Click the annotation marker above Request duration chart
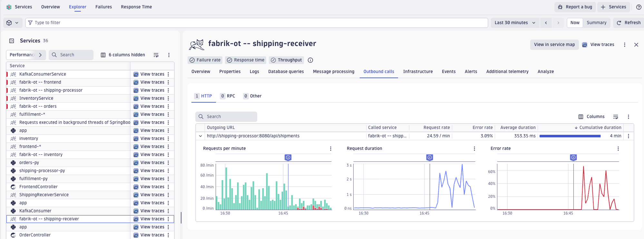This screenshot has height=239, width=644. click(430, 157)
